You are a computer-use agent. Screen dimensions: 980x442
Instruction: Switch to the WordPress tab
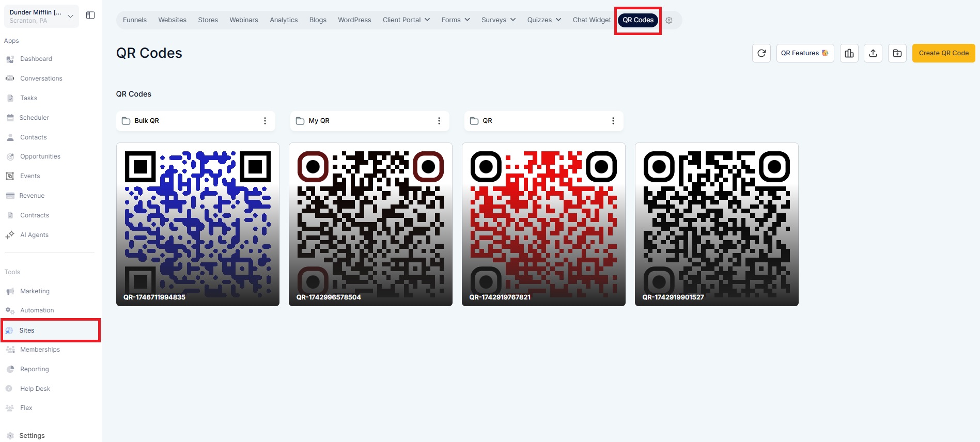(x=354, y=20)
